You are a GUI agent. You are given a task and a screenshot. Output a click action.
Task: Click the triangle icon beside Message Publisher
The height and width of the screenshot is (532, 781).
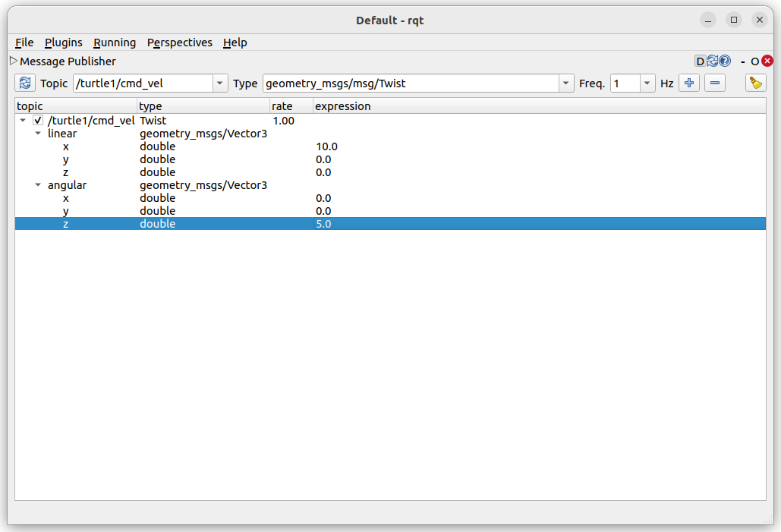pyautogui.click(x=14, y=61)
